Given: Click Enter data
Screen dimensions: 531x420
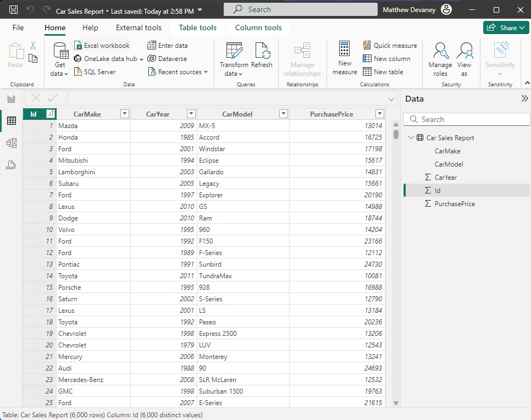Looking at the screenshot, I should point(168,46).
